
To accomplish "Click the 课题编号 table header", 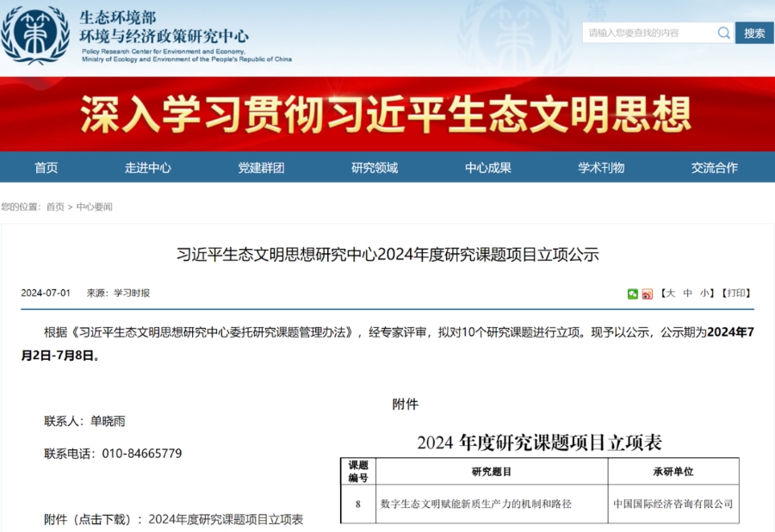I will tap(358, 472).
